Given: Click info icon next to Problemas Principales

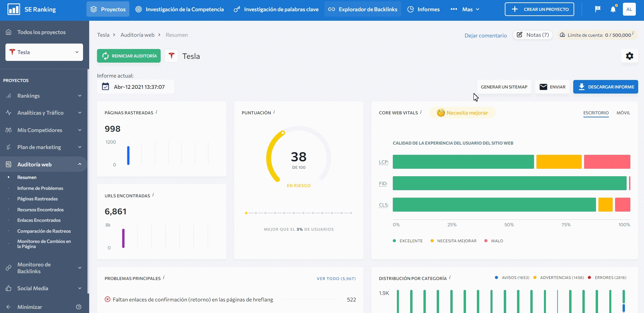Looking at the screenshot, I should click(164, 278).
